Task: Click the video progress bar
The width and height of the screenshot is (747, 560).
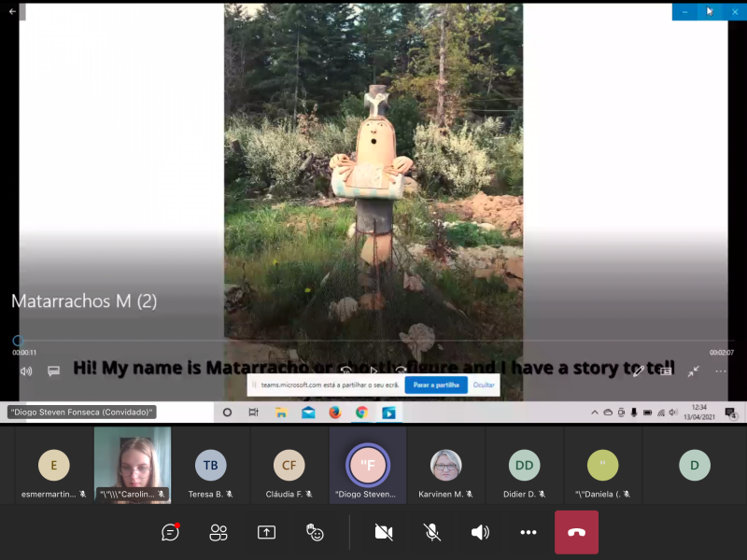Action: (373, 341)
